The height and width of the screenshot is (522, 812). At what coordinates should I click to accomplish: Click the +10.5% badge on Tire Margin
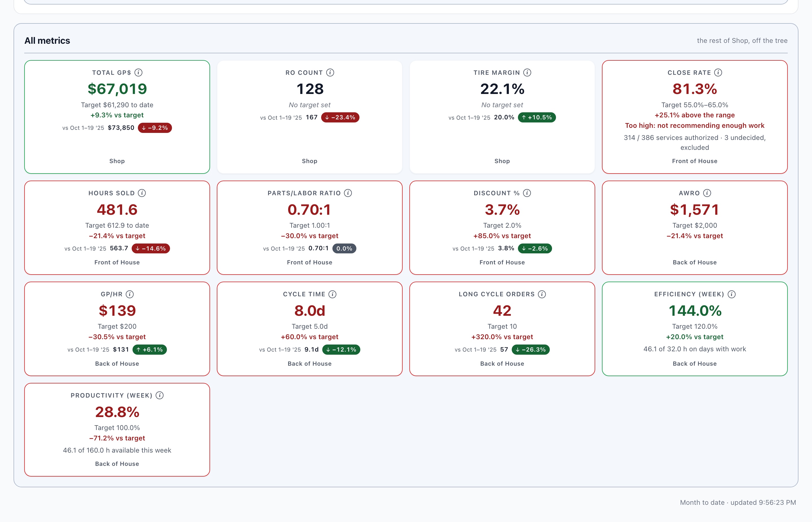pyautogui.click(x=537, y=118)
